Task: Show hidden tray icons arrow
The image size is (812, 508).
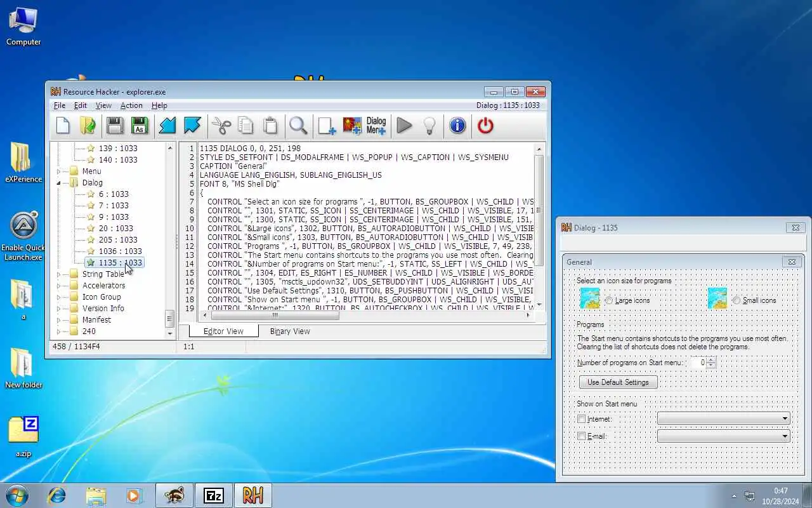Action: coord(734,496)
